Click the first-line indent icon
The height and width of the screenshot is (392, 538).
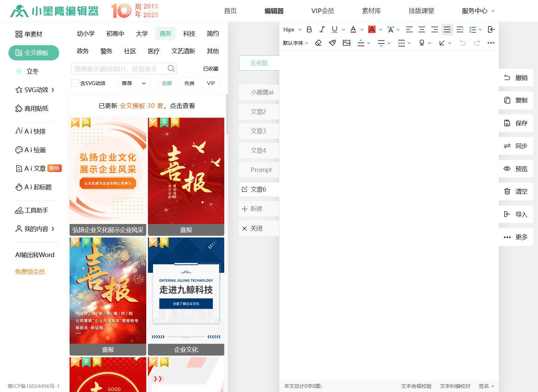(x=460, y=29)
